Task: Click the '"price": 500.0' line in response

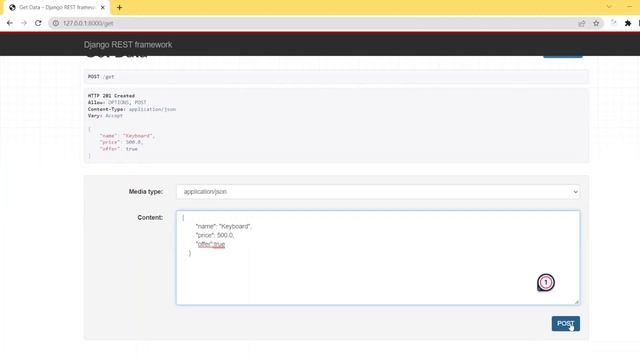Action: [x=121, y=142]
